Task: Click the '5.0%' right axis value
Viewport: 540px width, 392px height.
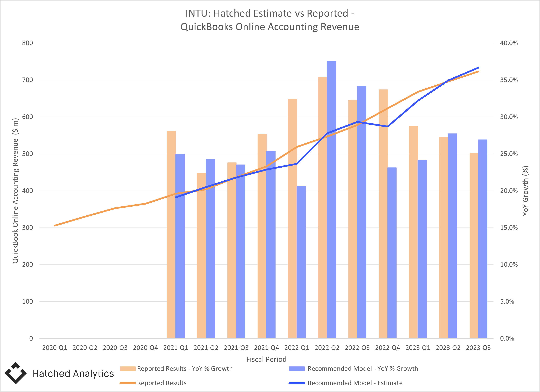Action: pyautogui.click(x=507, y=302)
